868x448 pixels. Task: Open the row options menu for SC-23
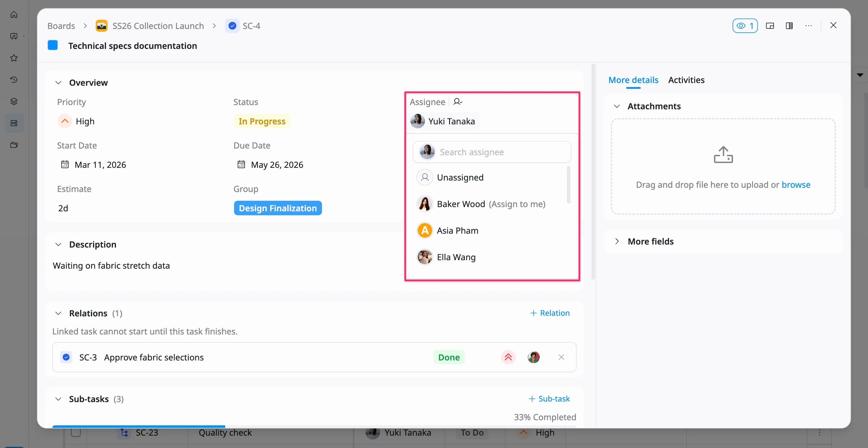pos(819,433)
